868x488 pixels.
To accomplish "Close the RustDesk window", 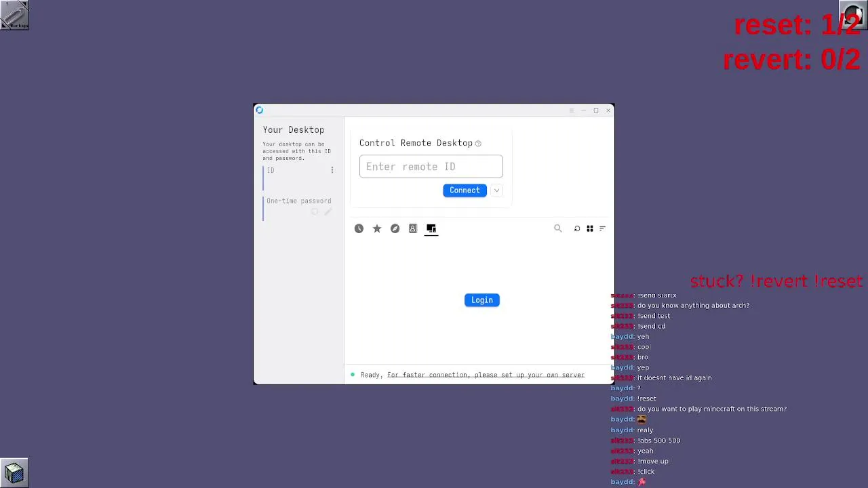I will [608, 110].
